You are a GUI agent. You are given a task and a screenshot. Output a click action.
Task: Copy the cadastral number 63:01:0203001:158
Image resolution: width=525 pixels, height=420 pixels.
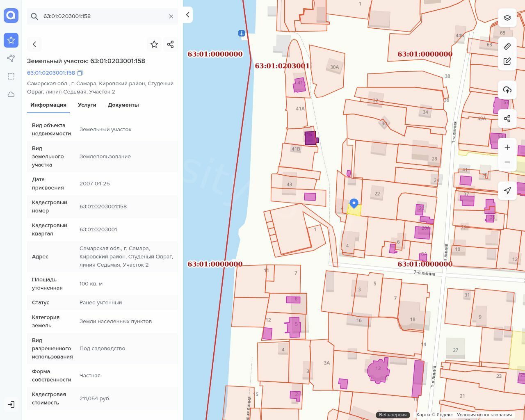pos(80,73)
